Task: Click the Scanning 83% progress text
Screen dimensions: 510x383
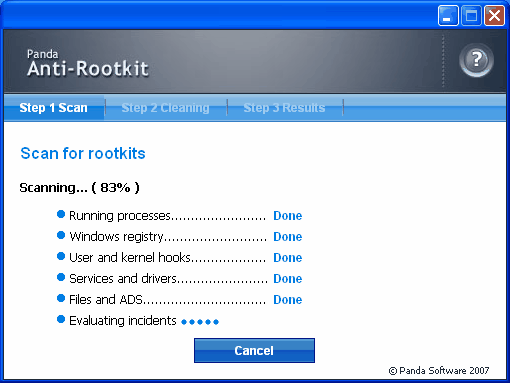Action: [x=79, y=188]
